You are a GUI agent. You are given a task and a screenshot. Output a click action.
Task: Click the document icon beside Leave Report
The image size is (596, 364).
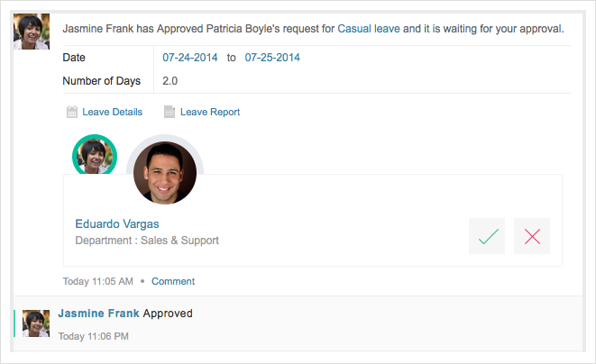[170, 113]
